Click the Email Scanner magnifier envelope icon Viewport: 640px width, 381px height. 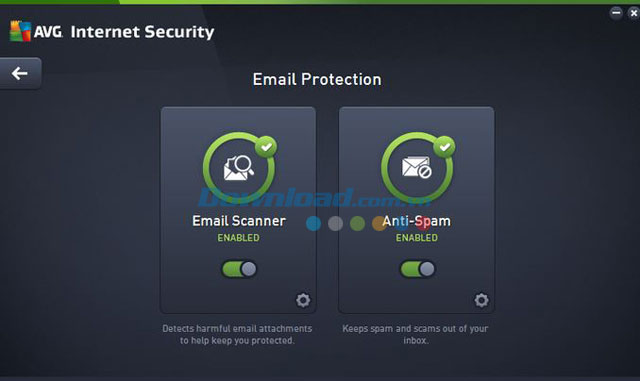239,167
